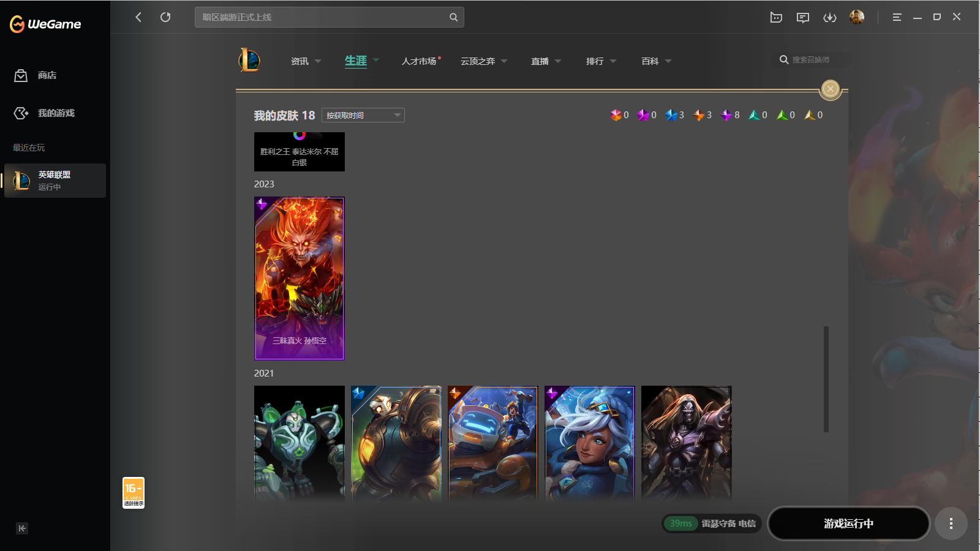Image resolution: width=980 pixels, height=551 pixels.
Task: Click the 最近在玩 sidebar label
Action: coord(29,148)
